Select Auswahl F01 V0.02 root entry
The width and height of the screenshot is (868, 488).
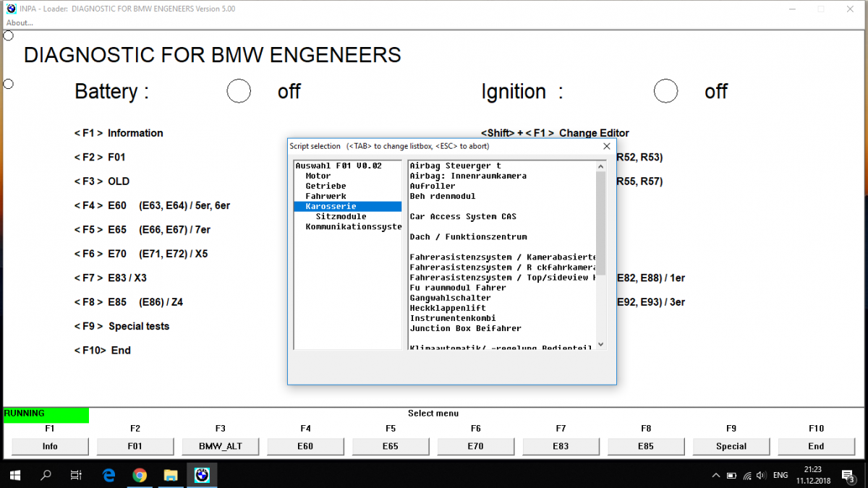pyautogui.click(x=339, y=166)
